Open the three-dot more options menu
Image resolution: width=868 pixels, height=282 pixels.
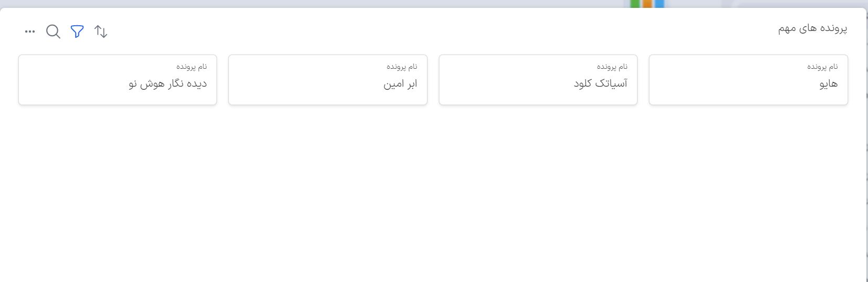[30, 32]
